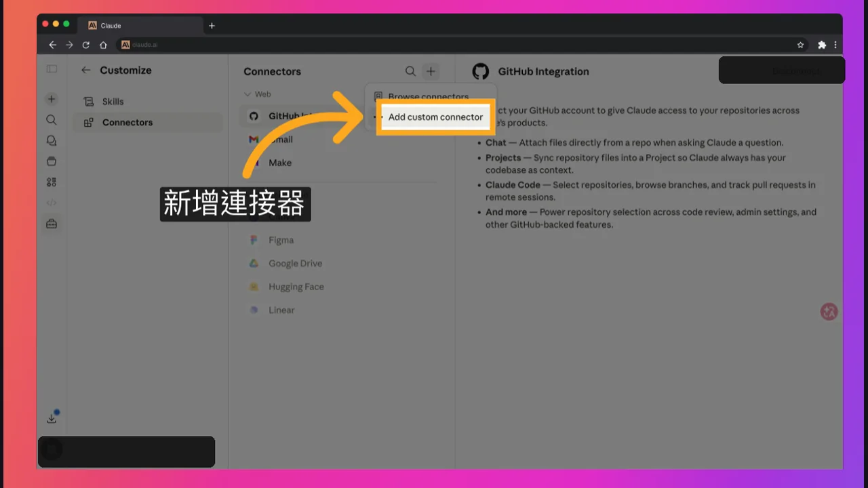Open chats icon in left rail
The width and height of the screenshot is (868, 488).
click(x=52, y=141)
